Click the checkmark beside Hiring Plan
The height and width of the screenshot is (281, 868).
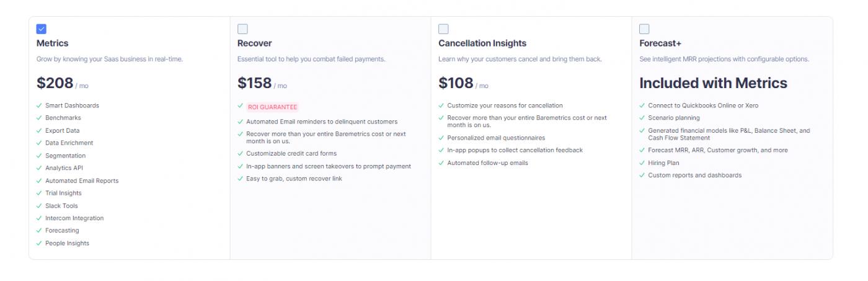point(642,163)
